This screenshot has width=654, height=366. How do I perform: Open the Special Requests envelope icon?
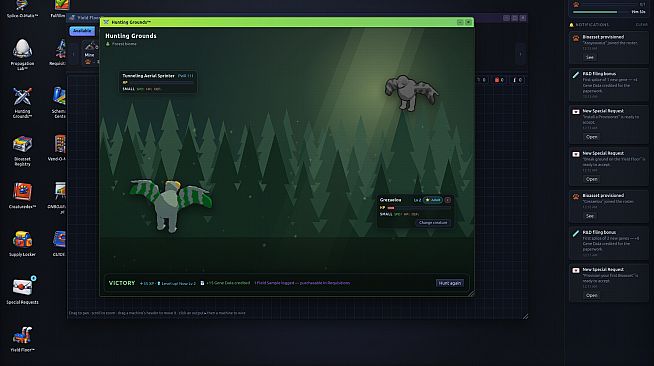click(x=22, y=287)
